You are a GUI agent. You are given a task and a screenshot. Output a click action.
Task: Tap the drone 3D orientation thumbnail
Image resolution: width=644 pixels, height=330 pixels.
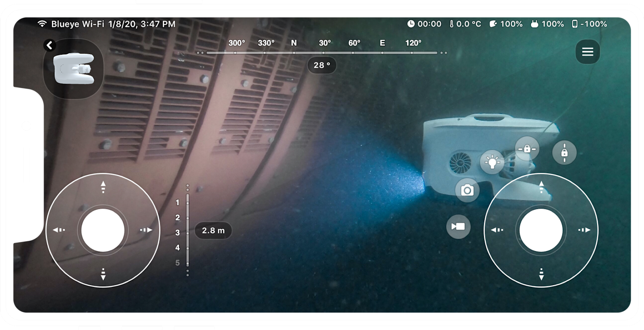click(x=73, y=69)
